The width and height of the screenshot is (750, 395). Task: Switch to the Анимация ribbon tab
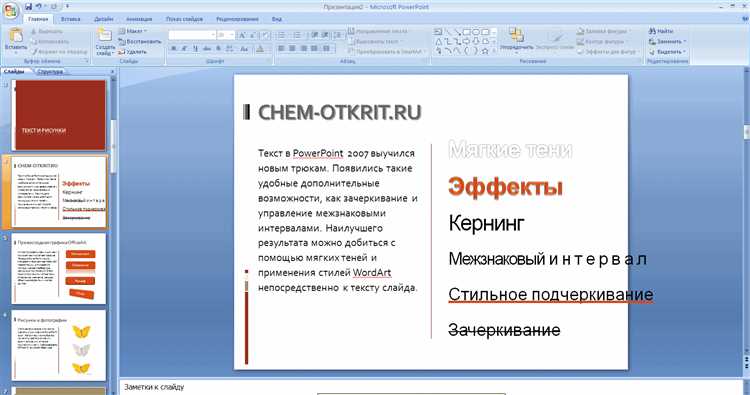pos(139,19)
